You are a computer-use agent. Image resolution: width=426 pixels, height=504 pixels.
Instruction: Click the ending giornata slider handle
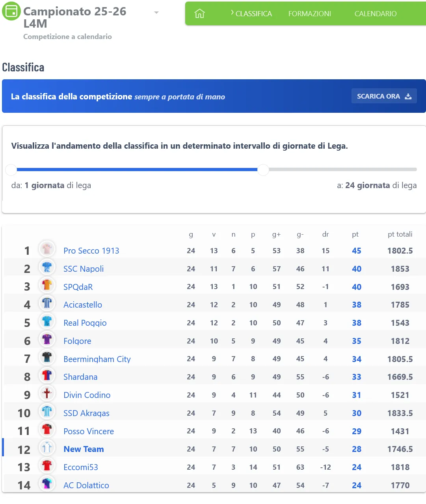[x=263, y=170]
